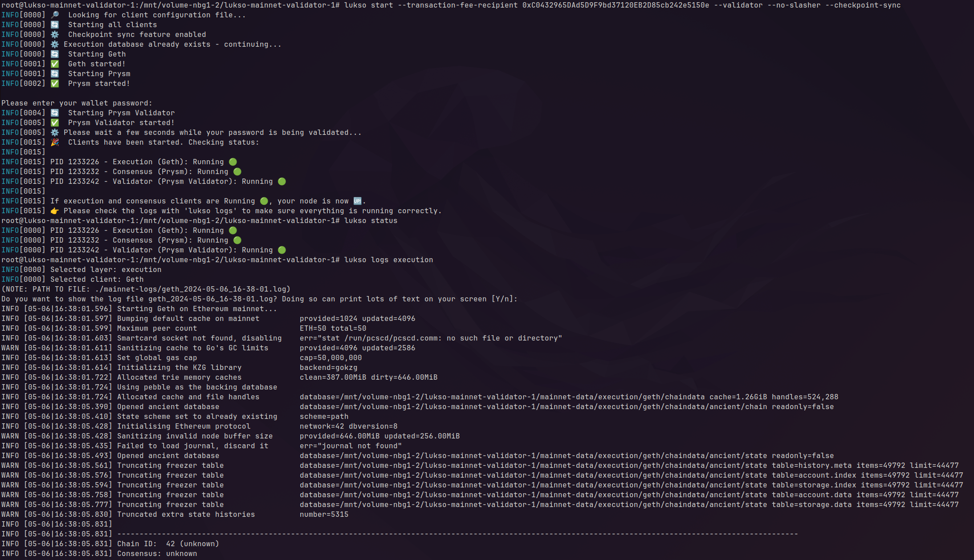Click the green check emoji beside Prysm Validator started
This screenshot has height=560, width=974.
pos(55,123)
